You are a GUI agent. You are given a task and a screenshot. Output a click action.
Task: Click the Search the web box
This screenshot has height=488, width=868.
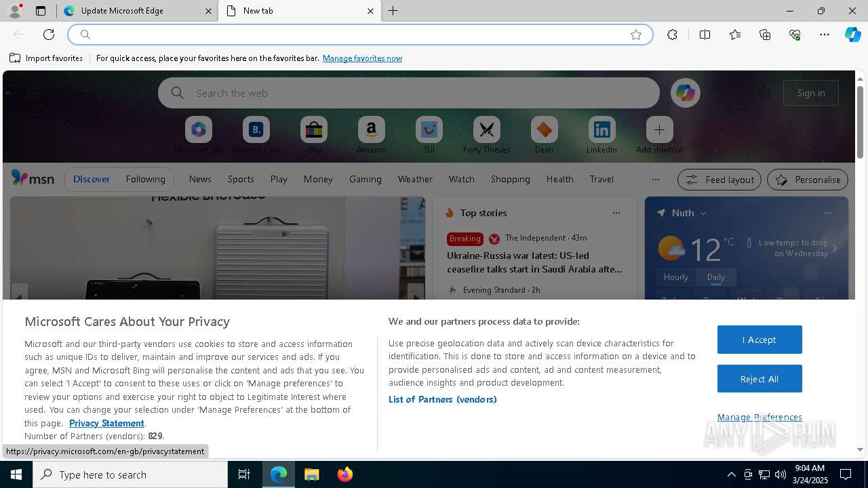point(408,93)
